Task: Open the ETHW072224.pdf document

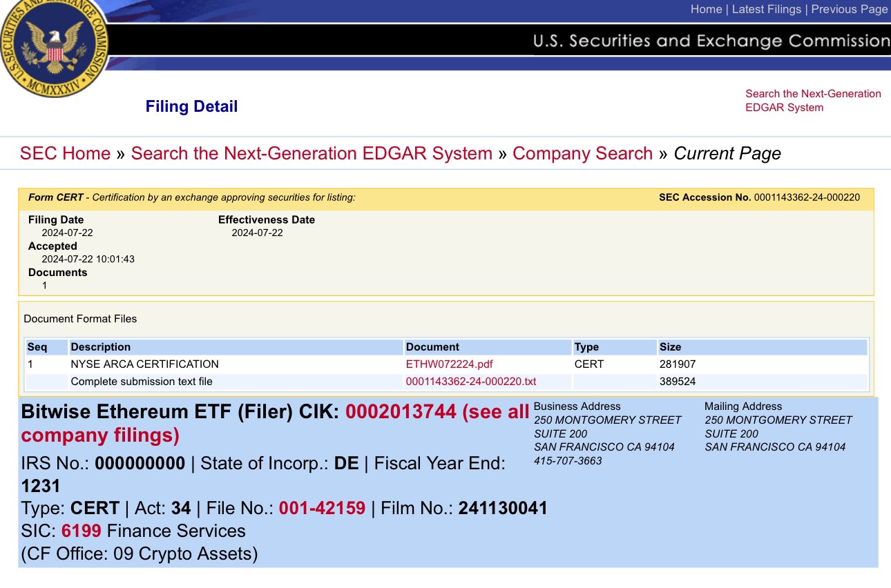Action: [449, 364]
